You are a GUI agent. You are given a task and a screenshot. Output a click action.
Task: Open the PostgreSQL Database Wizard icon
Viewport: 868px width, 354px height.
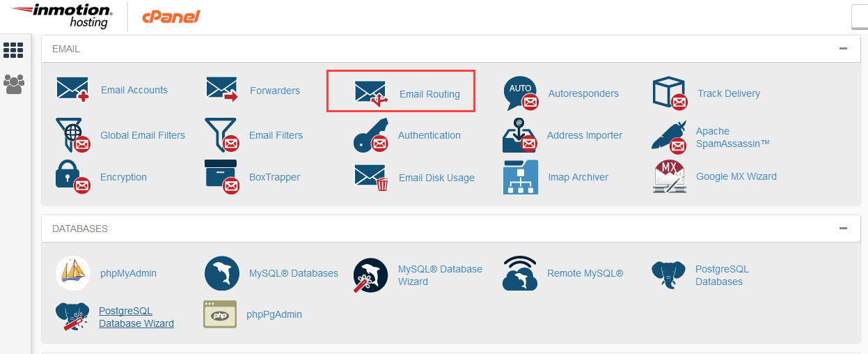(x=72, y=317)
